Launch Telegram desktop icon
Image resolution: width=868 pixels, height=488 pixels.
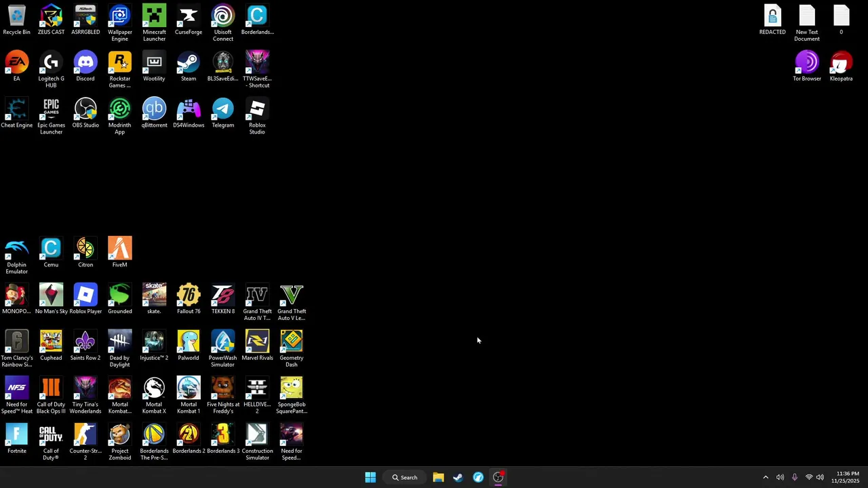pos(223,113)
